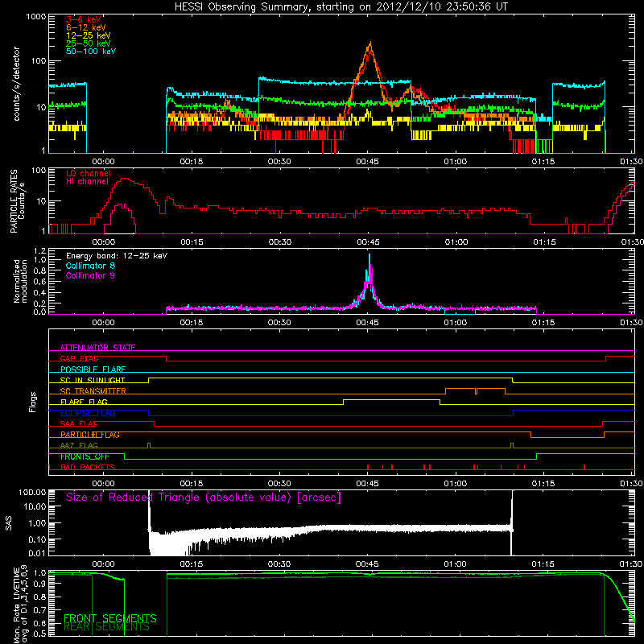The width and height of the screenshot is (644, 644).
Task: Click the orange 6-12 keV flare peak
Action: (x=370, y=43)
